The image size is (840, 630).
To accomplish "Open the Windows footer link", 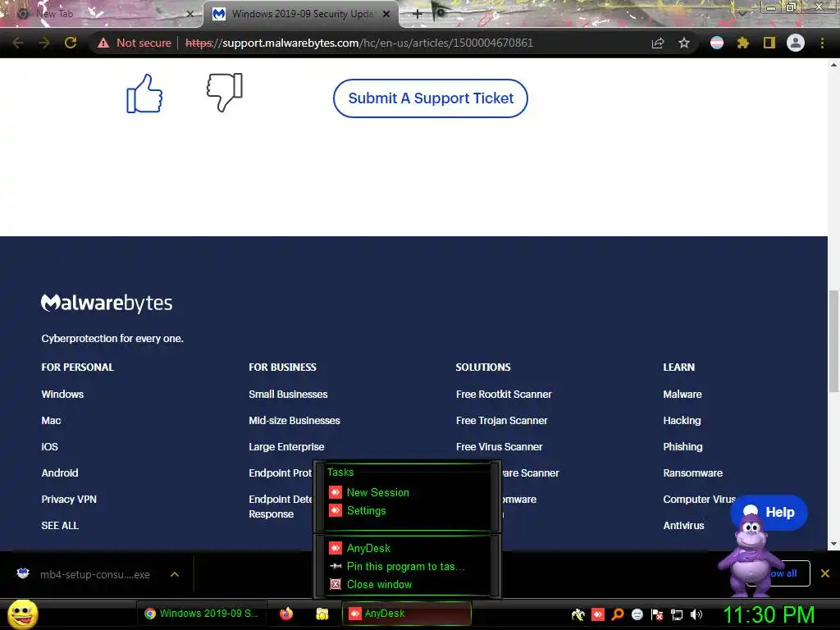I will [62, 395].
